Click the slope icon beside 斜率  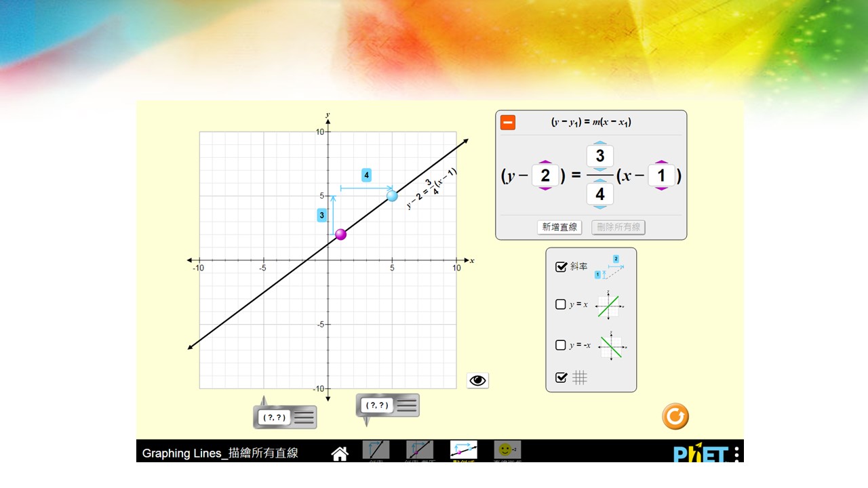609,267
